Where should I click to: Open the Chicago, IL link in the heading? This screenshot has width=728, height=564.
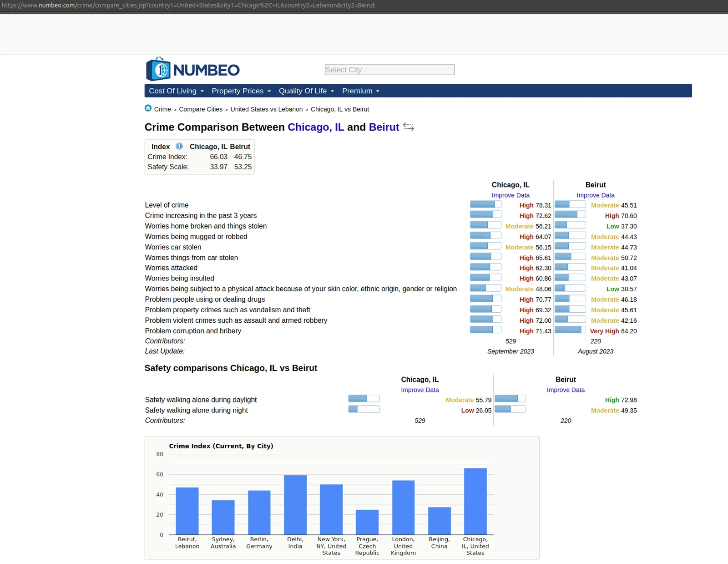click(x=316, y=127)
